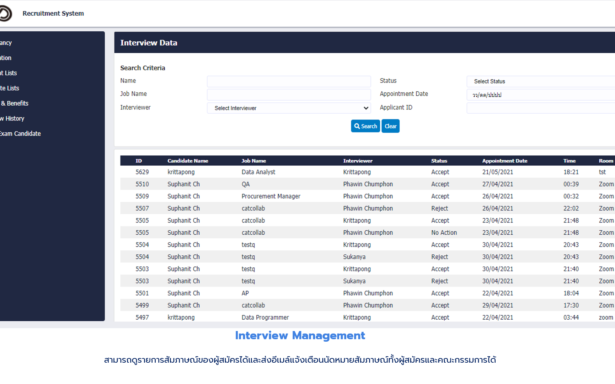Screen dimensions: 615x384
Task: Click ID 5507 row cell
Action: point(142,208)
